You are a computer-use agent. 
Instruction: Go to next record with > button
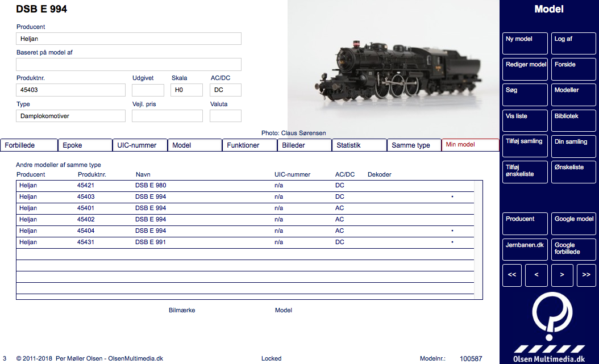(x=562, y=275)
